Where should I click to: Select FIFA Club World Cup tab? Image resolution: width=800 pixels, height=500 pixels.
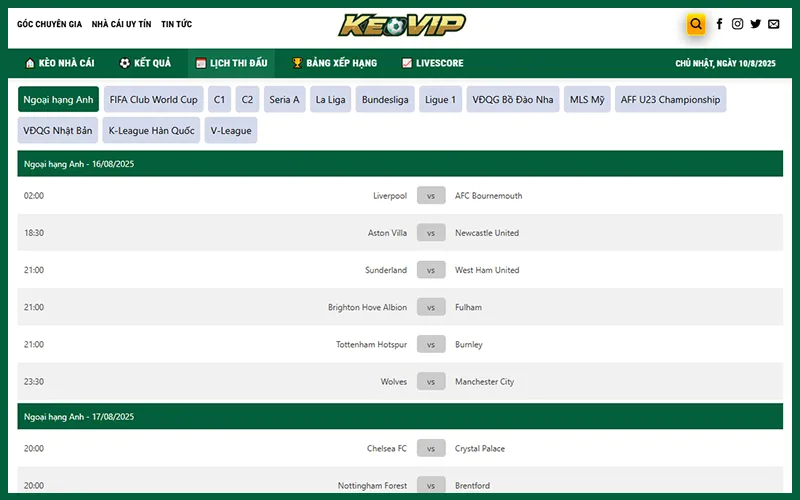point(153,100)
